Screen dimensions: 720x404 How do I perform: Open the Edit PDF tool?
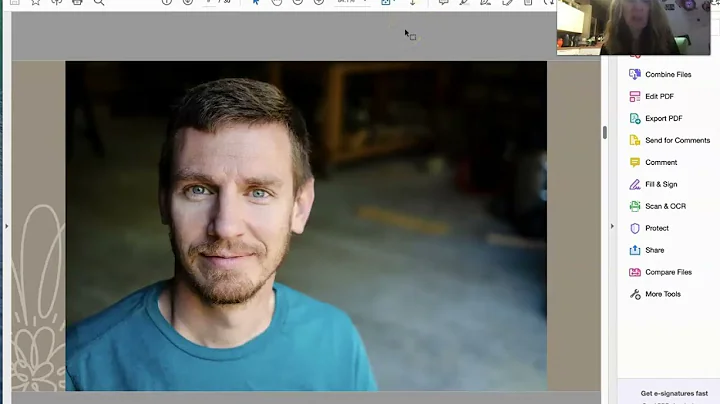651,96
